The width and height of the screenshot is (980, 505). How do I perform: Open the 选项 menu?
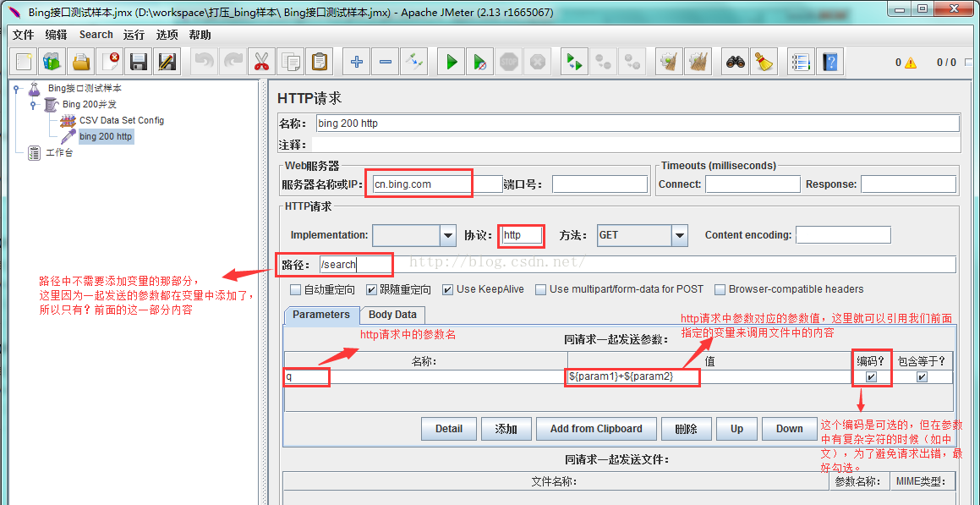pyautogui.click(x=167, y=35)
